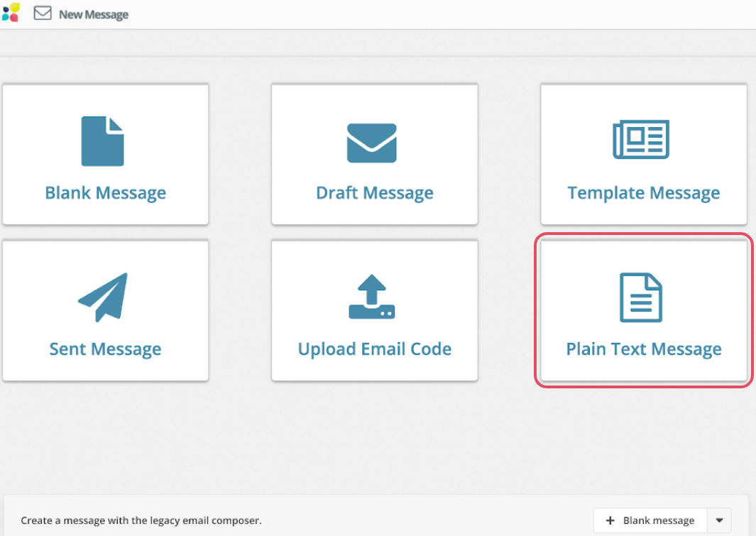Click the Plain Text document icon

pos(641,297)
